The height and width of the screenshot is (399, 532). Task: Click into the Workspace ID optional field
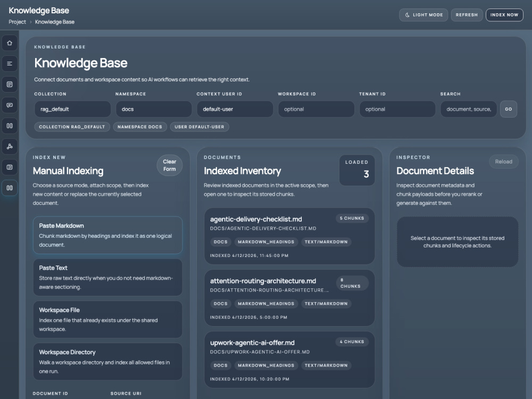(316, 109)
